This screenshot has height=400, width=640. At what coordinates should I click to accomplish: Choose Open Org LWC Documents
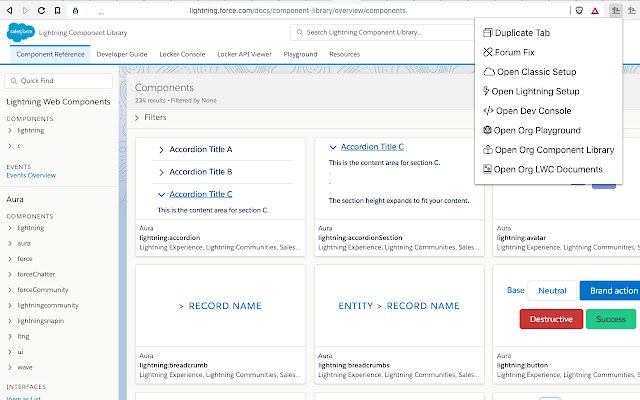pyautogui.click(x=549, y=169)
